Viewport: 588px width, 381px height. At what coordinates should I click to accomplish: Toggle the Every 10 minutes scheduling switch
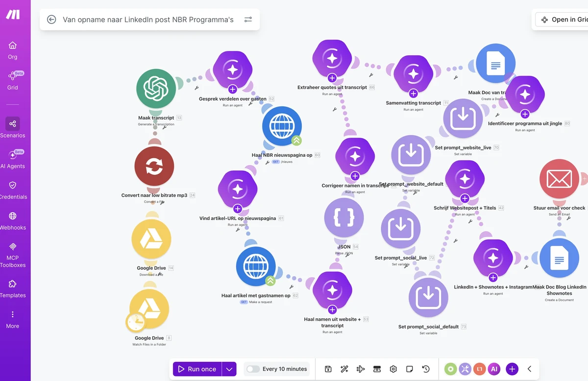tap(253, 369)
